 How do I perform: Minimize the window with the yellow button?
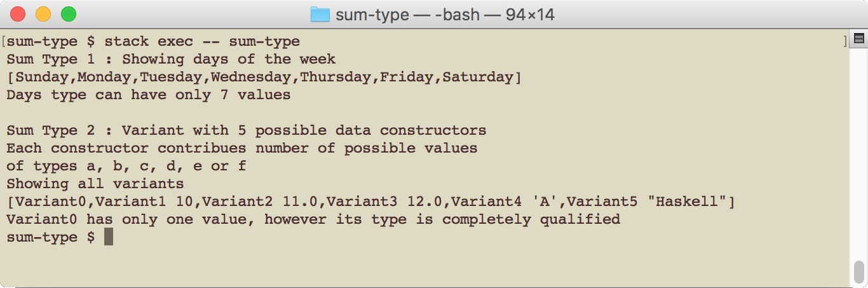43,14
